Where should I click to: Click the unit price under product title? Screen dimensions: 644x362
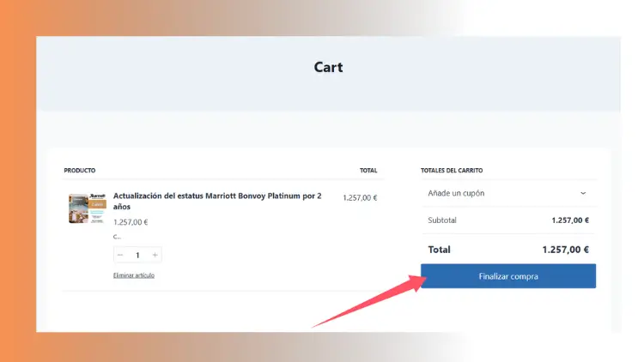pos(131,222)
